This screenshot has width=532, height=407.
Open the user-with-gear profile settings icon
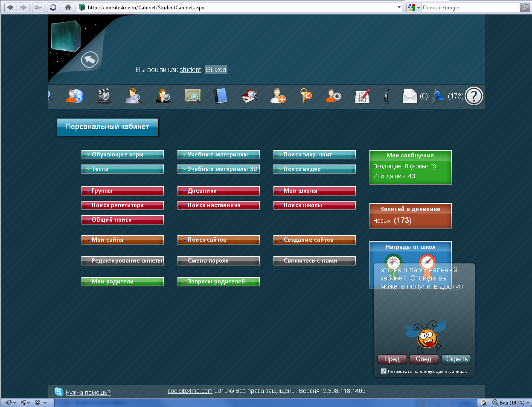[333, 96]
